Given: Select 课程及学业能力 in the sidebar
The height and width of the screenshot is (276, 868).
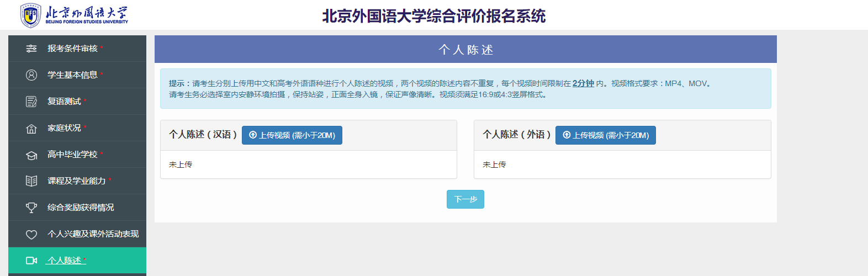Looking at the screenshot, I should pos(77,181).
